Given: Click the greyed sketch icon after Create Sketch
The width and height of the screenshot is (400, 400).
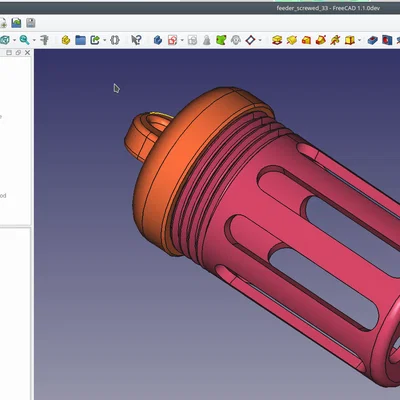Looking at the screenshot, I should [x=192, y=40].
